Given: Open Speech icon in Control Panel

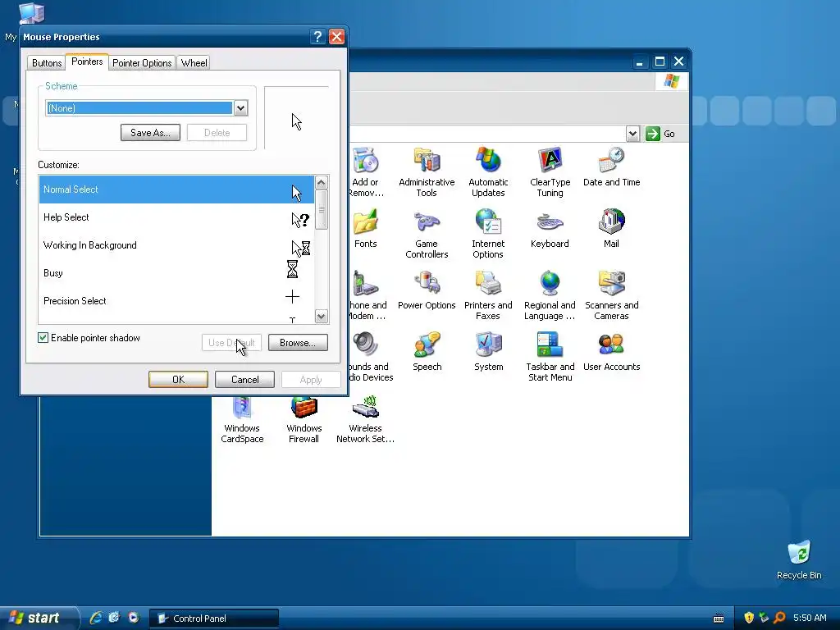Looking at the screenshot, I should [x=427, y=351].
